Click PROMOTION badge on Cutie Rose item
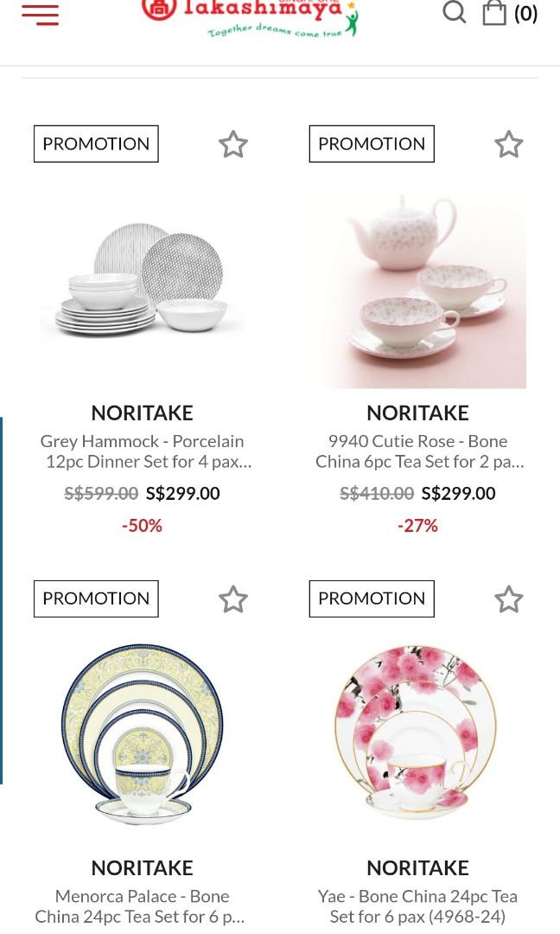This screenshot has height=934, width=560. pyautogui.click(x=371, y=144)
